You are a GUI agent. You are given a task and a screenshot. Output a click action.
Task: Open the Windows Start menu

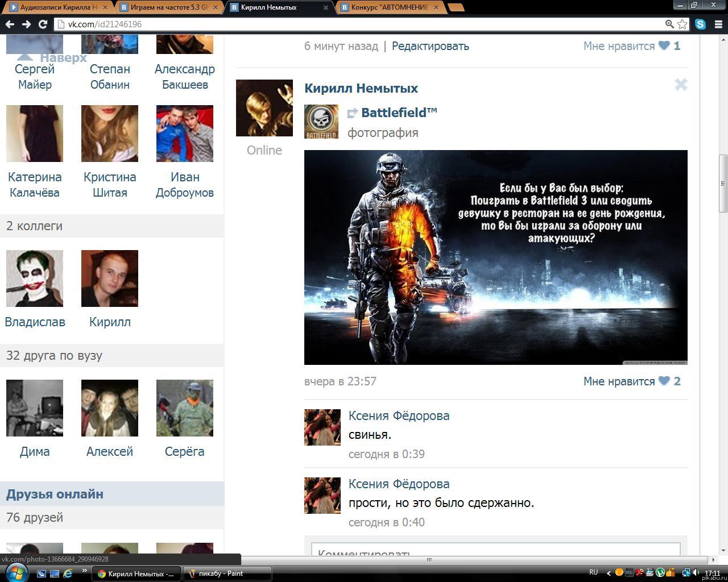click(x=16, y=572)
